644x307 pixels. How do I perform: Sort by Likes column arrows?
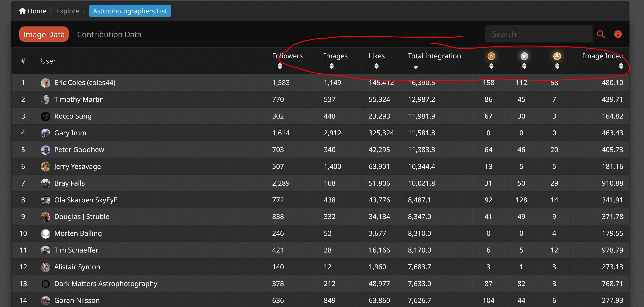click(x=376, y=66)
